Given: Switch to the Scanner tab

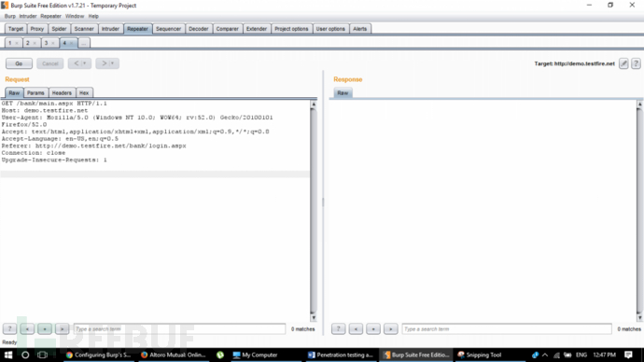Looking at the screenshot, I should click(84, 29).
